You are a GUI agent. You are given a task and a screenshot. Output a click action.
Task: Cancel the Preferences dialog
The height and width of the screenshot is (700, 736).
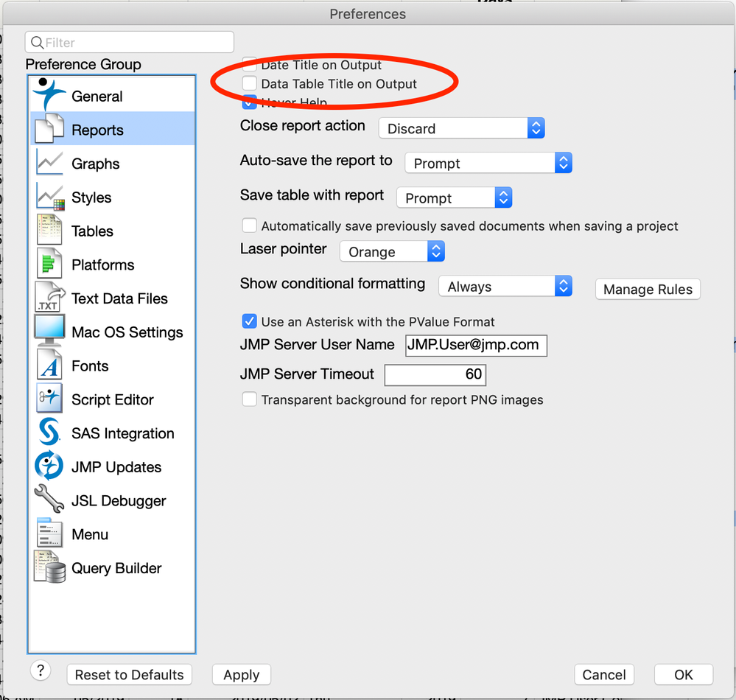coord(604,675)
